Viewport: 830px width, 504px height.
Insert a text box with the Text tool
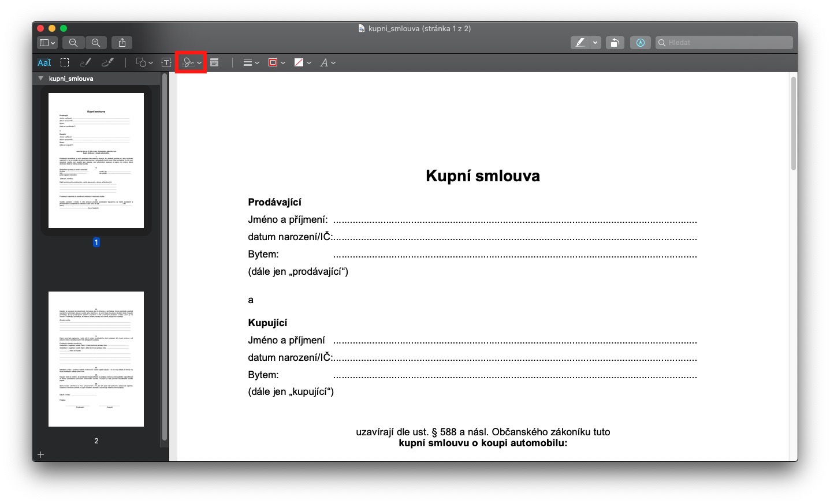pos(166,62)
